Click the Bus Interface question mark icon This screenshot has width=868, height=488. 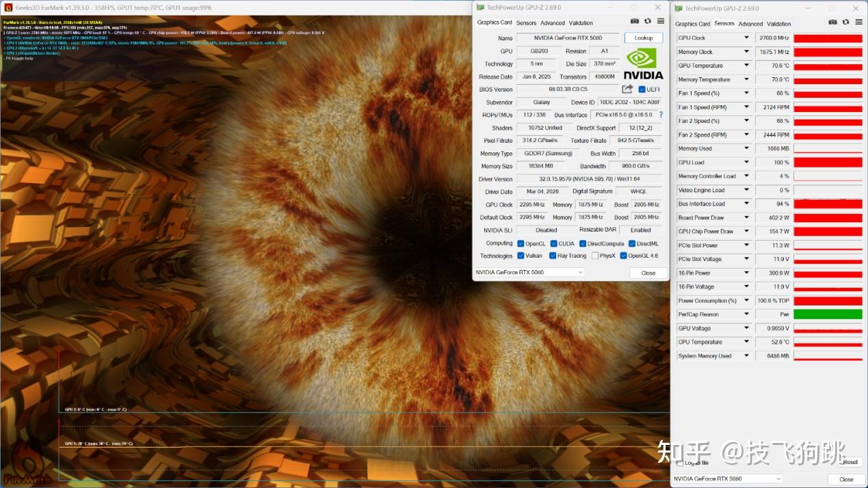pos(661,115)
